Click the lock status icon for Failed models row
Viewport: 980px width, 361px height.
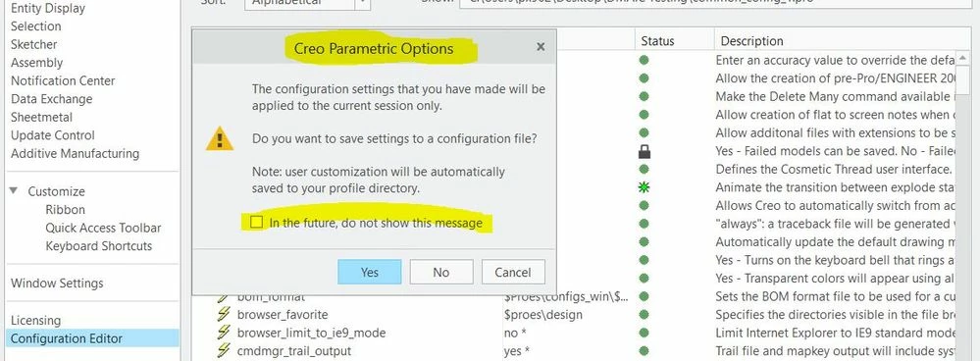(x=644, y=151)
